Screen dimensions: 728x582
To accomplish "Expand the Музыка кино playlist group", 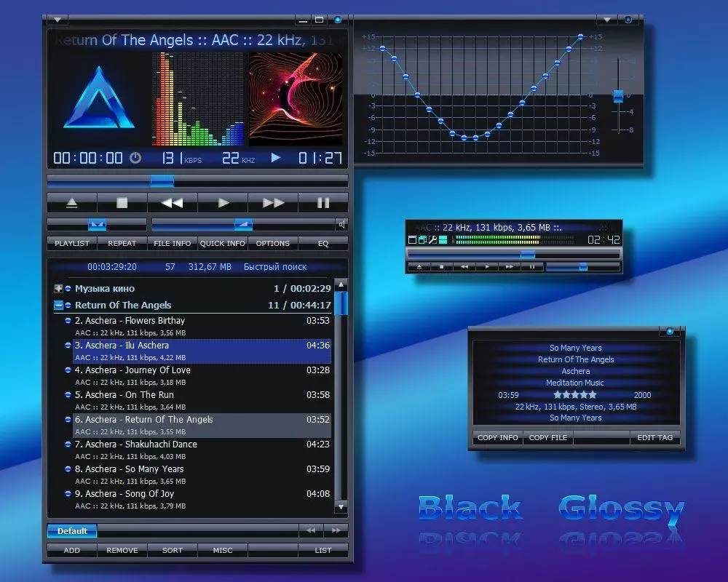I will [59, 289].
